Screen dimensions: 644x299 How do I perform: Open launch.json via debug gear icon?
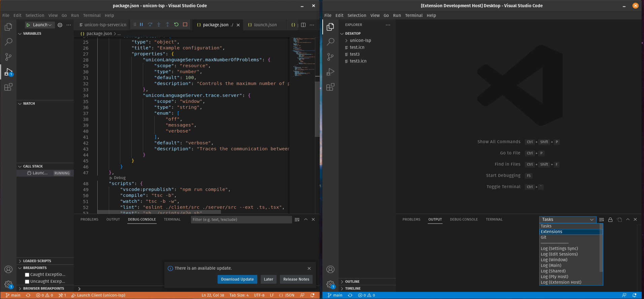click(60, 25)
